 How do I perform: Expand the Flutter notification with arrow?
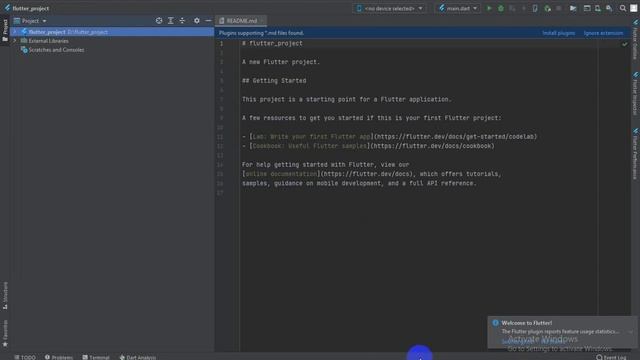click(x=631, y=332)
